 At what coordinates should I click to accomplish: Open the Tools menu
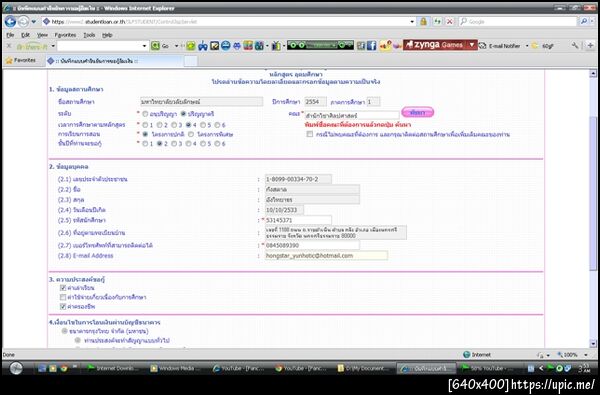(x=89, y=35)
